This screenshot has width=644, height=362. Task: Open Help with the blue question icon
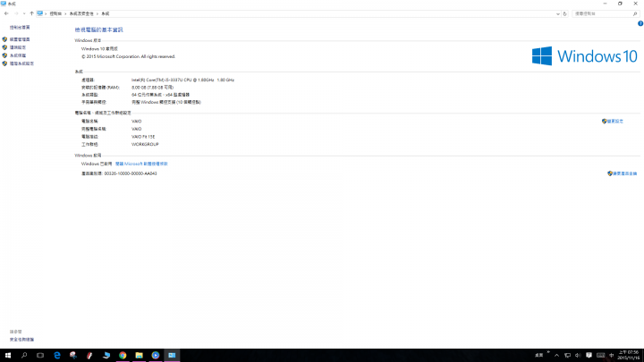coord(640,23)
